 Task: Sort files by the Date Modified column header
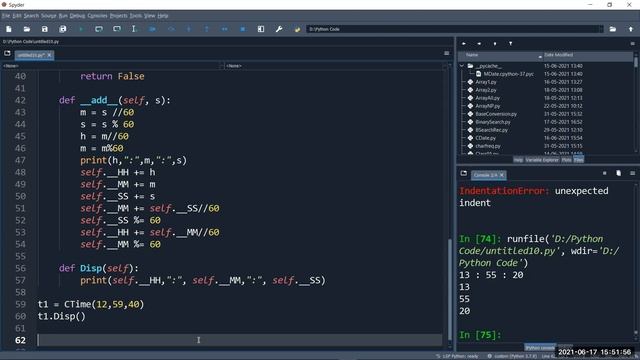point(588,55)
